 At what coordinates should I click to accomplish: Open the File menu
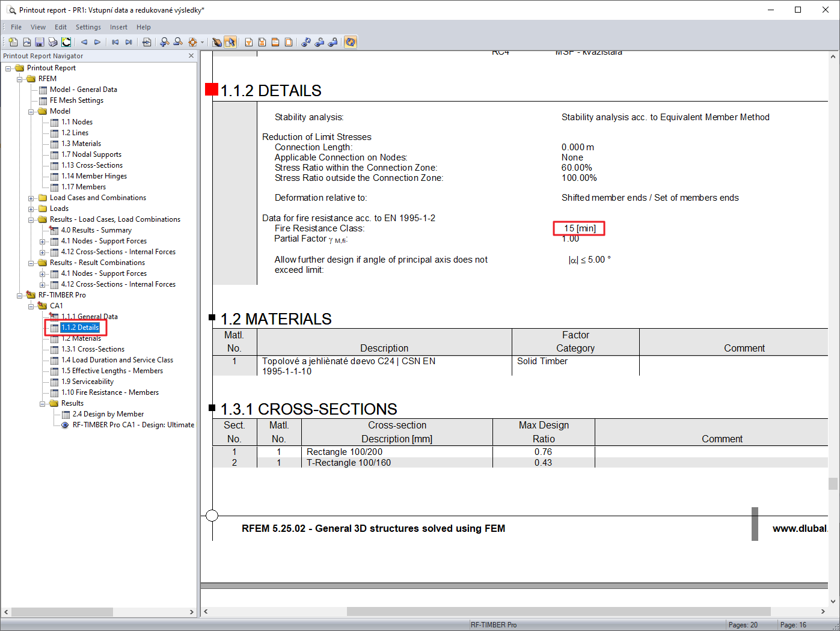(x=16, y=26)
